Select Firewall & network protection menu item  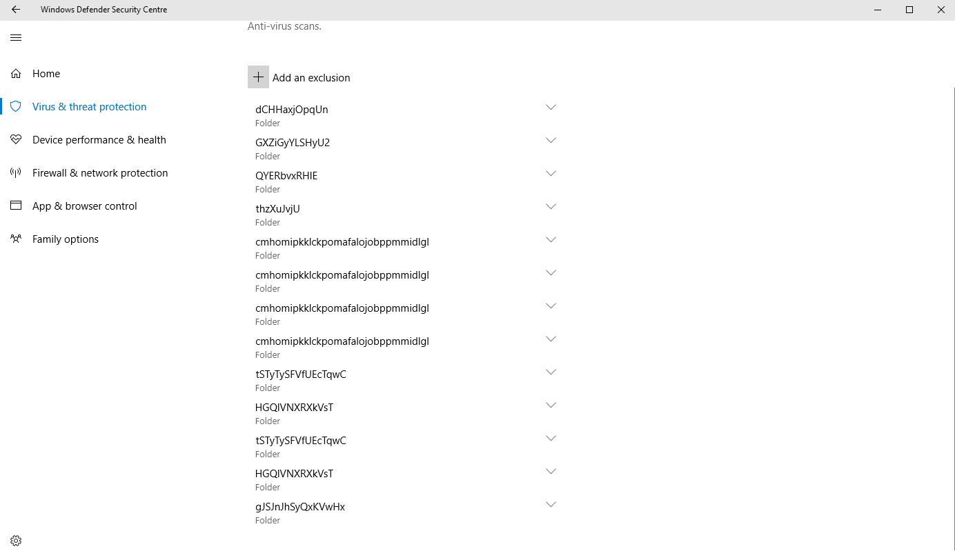tap(100, 173)
